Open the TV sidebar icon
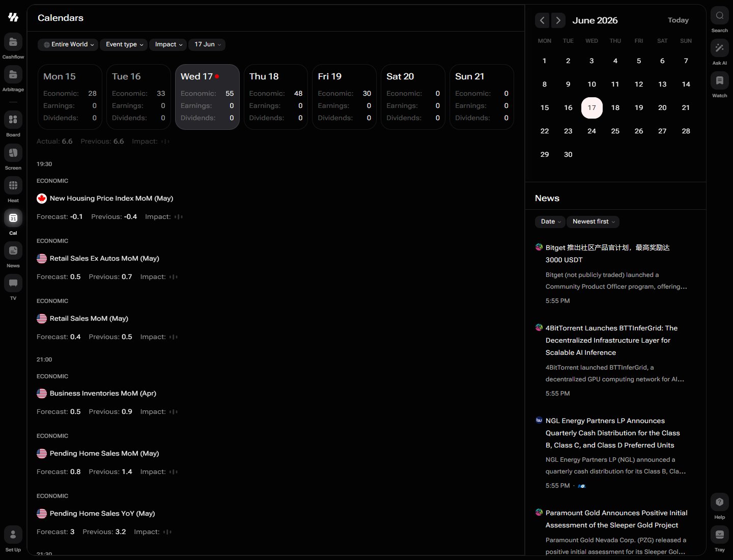This screenshot has height=560, width=733. click(x=13, y=283)
